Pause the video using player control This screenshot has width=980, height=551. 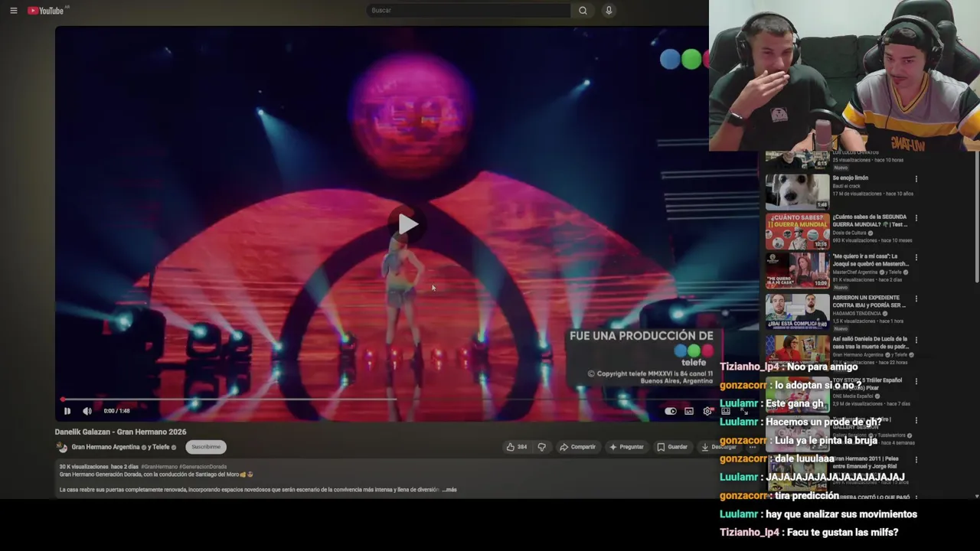[x=67, y=411]
